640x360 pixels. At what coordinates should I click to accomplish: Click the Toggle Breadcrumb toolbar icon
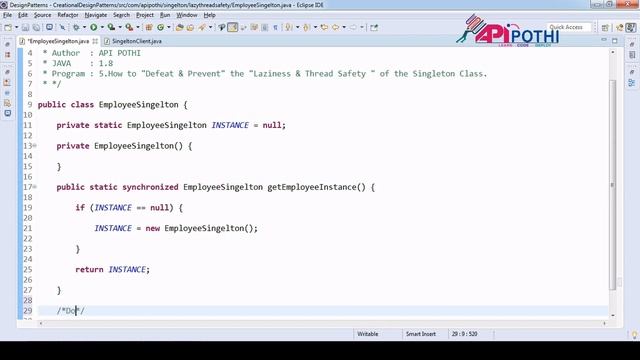point(222,27)
